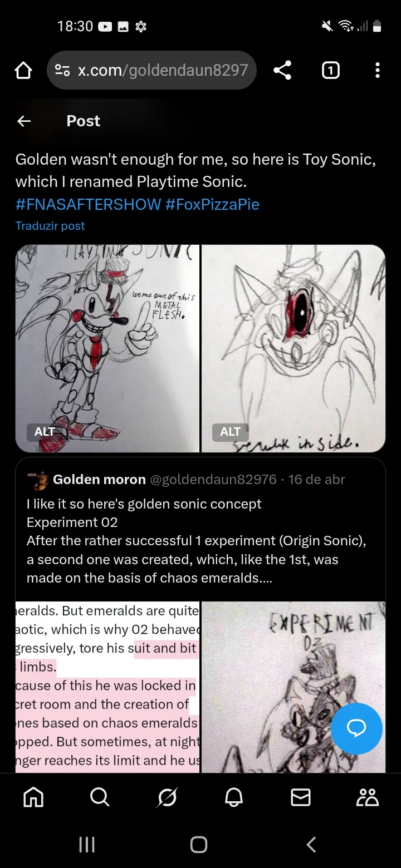The height and width of the screenshot is (868, 401).
Task: Tap the browser home icon
Action: (23, 71)
